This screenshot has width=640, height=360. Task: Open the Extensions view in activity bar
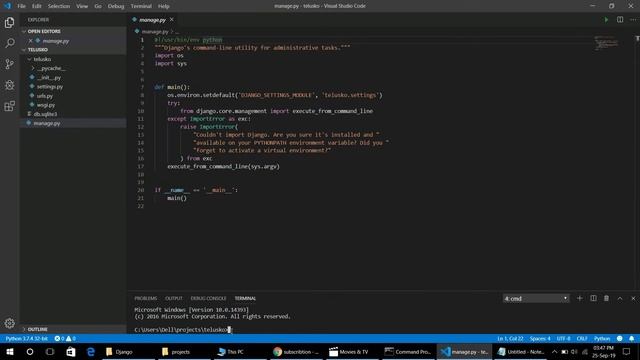pyautogui.click(x=9, y=106)
